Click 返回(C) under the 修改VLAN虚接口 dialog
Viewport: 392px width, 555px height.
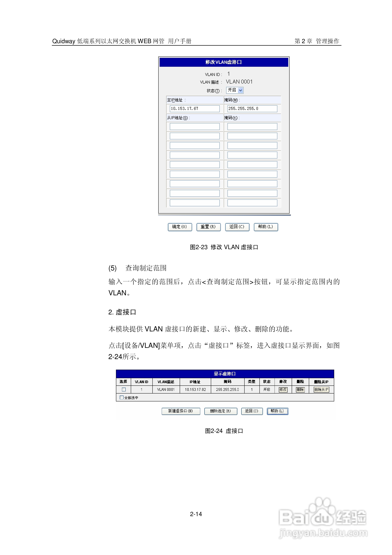237,227
